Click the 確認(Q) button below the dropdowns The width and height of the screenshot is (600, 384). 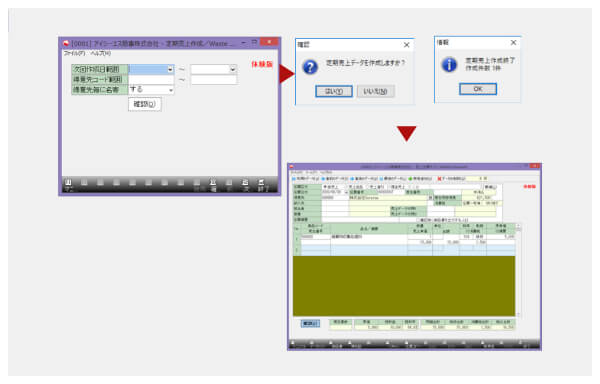145,104
